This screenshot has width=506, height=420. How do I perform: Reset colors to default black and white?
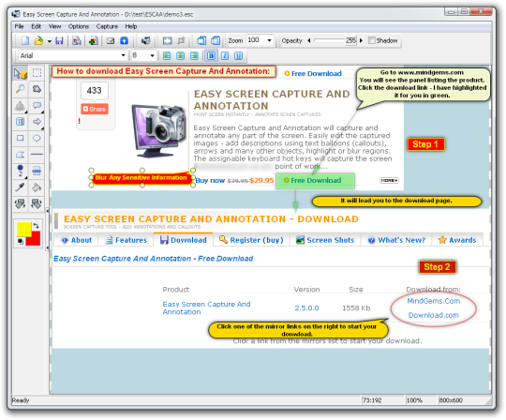click(x=21, y=241)
